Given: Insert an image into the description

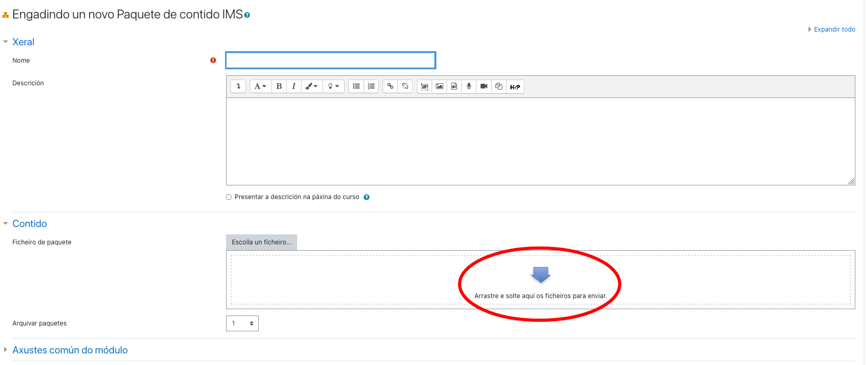Looking at the screenshot, I should (x=439, y=86).
